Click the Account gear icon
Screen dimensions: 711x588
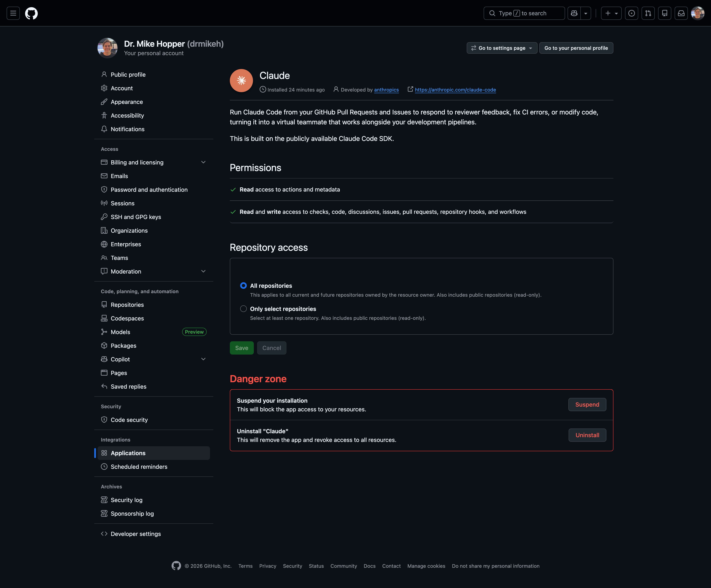point(104,88)
